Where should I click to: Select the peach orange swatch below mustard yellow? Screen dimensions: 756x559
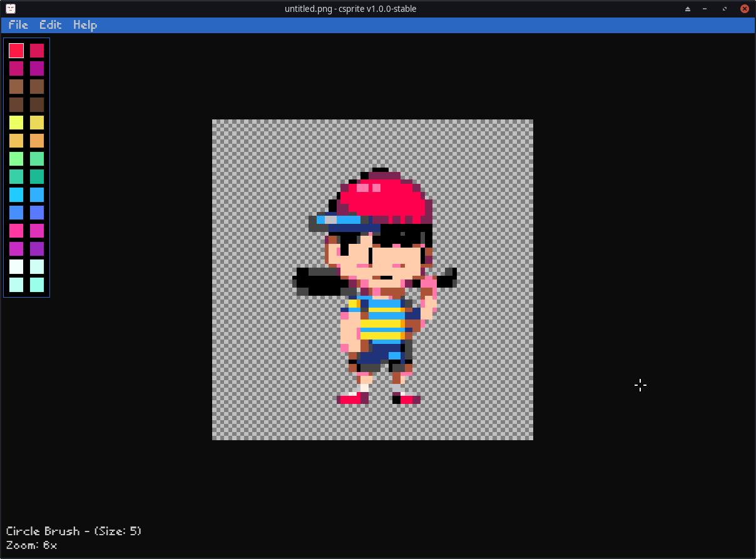[37, 141]
